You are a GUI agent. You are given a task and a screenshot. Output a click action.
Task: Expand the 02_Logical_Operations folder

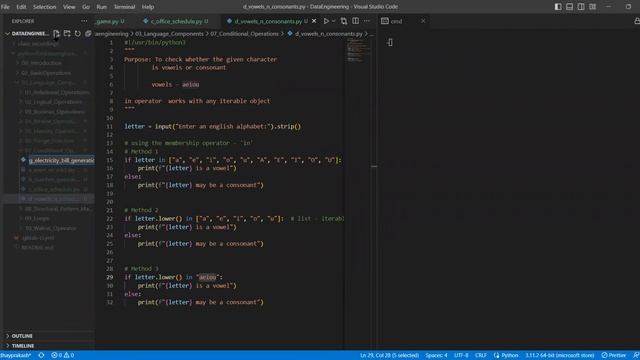tap(53, 102)
